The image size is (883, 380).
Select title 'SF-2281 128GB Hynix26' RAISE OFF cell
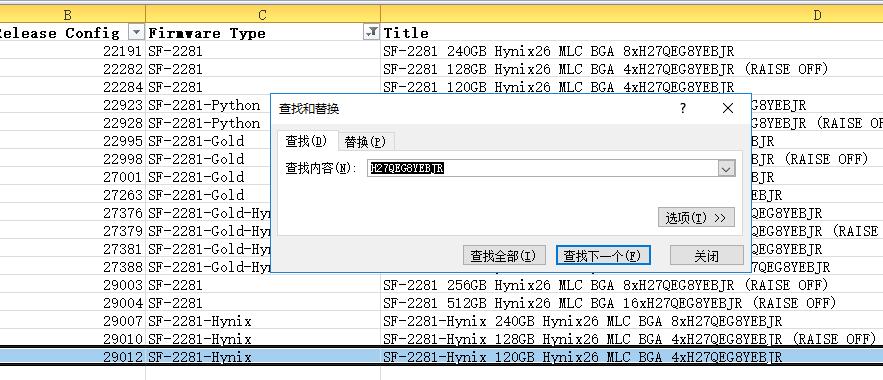(632, 69)
